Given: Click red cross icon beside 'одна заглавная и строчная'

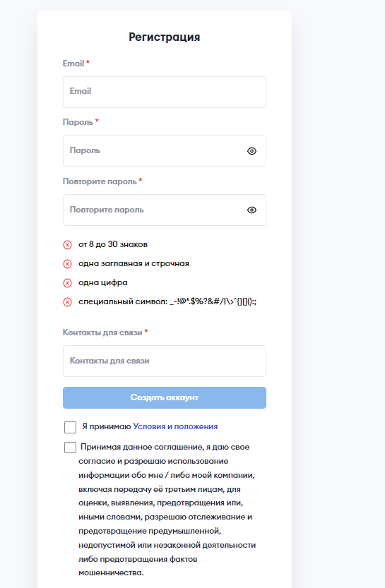Looking at the screenshot, I should [67, 264].
